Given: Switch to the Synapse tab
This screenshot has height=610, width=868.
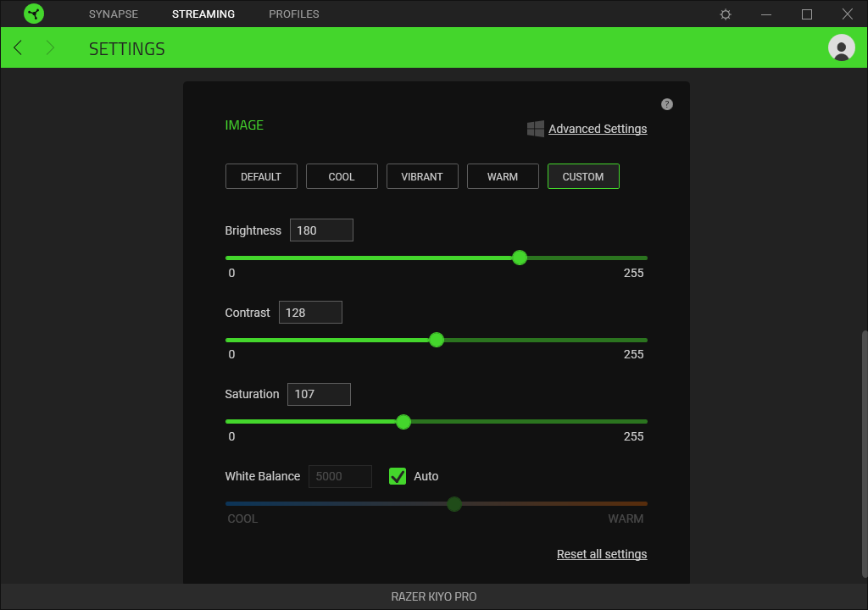Looking at the screenshot, I should pyautogui.click(x=113, y=14).
